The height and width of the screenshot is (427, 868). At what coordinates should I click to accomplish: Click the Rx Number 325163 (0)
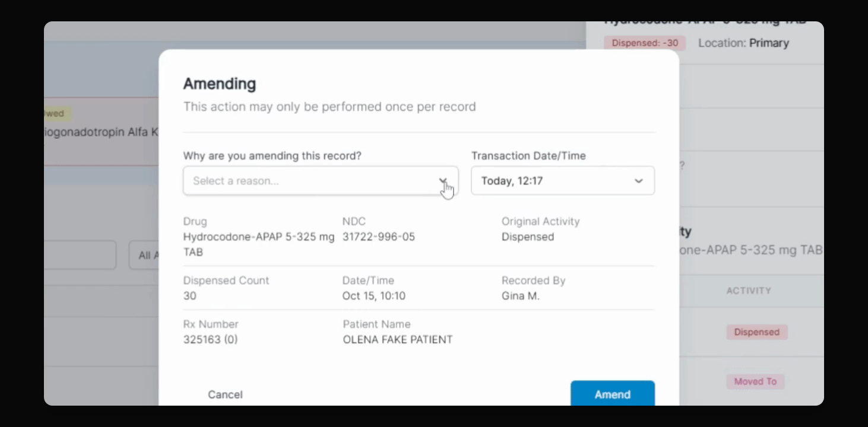pos(210,339)
